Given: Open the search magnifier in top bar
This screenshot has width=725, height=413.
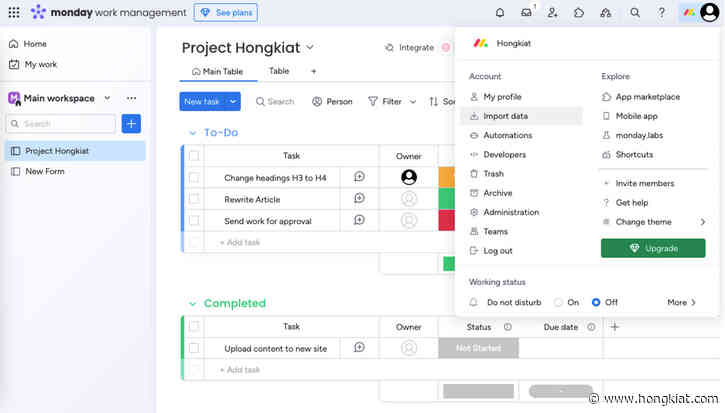Looking at the screenshot, I should 635,13.
